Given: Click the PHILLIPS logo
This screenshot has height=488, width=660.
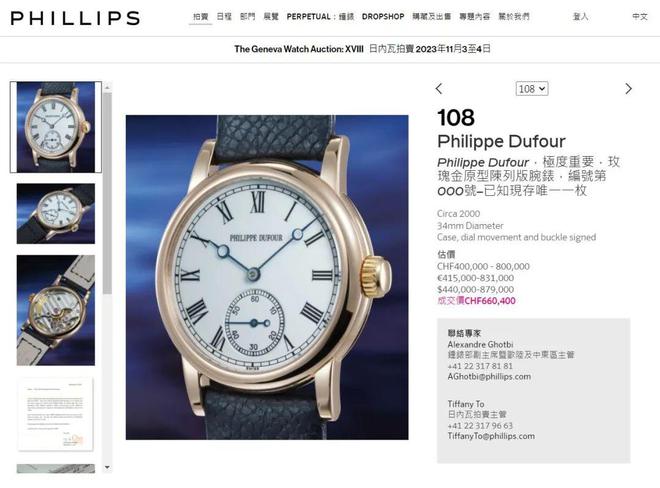Looking at the screenshot, I should (x=75, y=18).
